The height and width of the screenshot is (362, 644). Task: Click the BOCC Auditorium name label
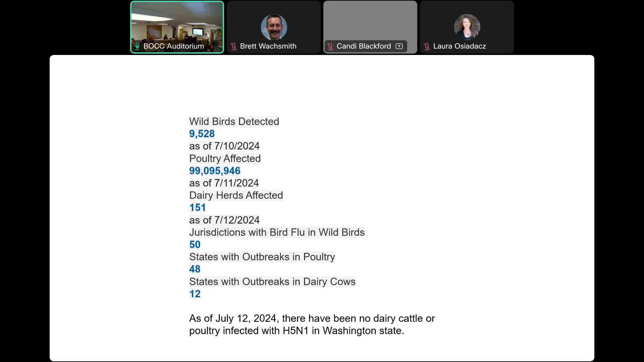[x=174, y=46]
